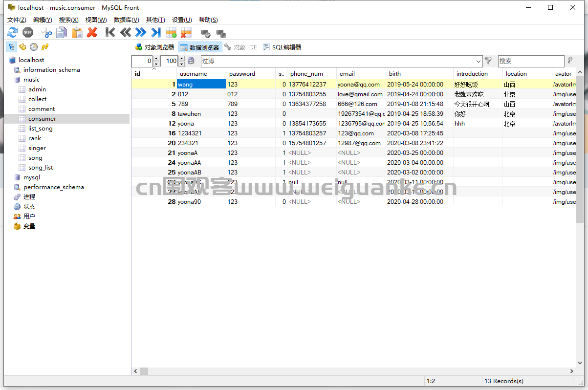This screenshot has width=588, height=390.
Task: Click the insert record icon
Action: (171, 33)
